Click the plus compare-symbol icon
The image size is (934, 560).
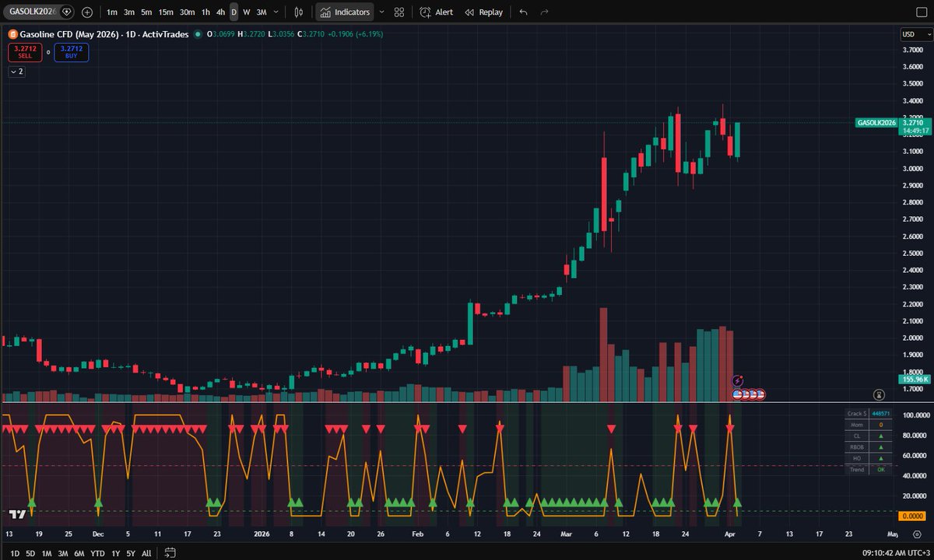click(x=87, y=12)
